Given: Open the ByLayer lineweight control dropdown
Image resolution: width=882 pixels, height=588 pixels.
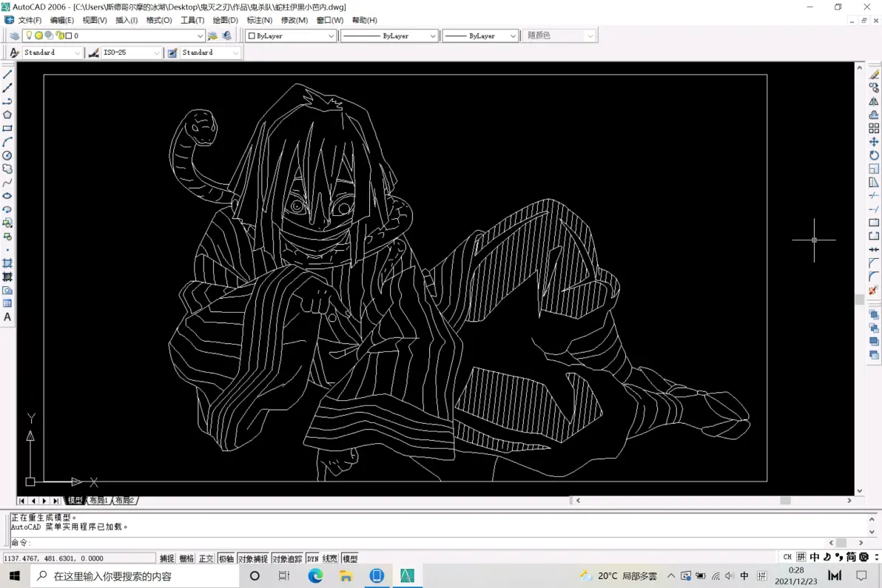Looking at the screenshot, I should [513, 36].
